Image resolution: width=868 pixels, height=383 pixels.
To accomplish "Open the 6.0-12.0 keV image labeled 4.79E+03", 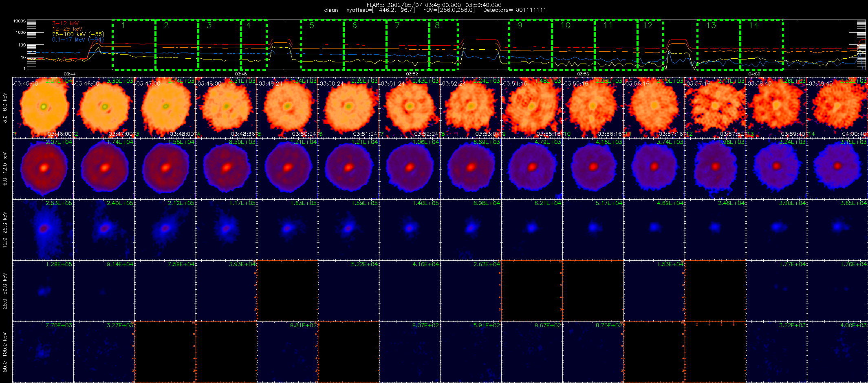I will [532, 168].
